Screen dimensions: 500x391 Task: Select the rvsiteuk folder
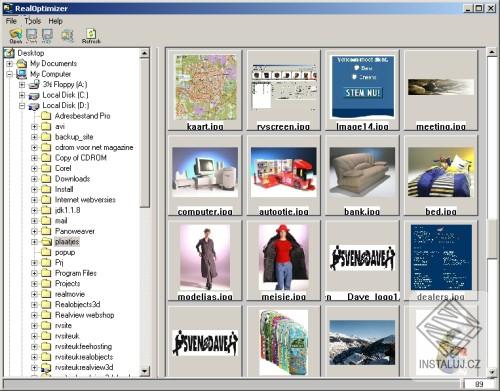[x=67, y=336]
